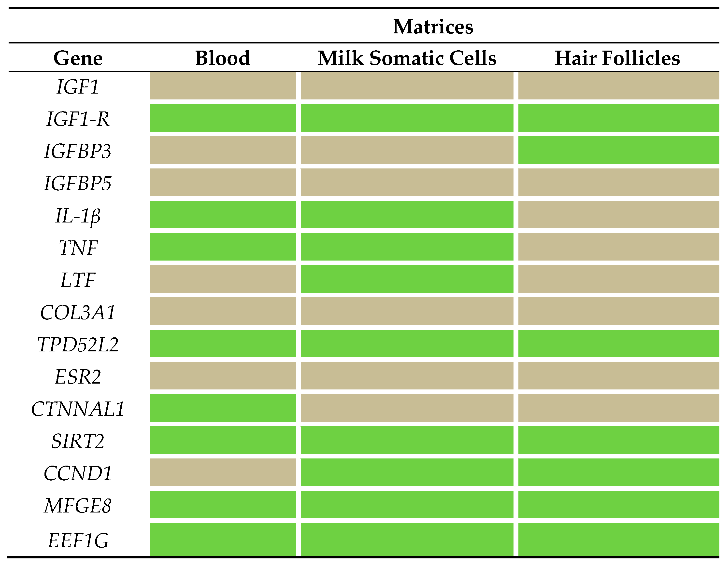Screen dimensions: 728x567
Task: Click the green Hair Follicles cell for SIRT2
Action: pos(619,440)
